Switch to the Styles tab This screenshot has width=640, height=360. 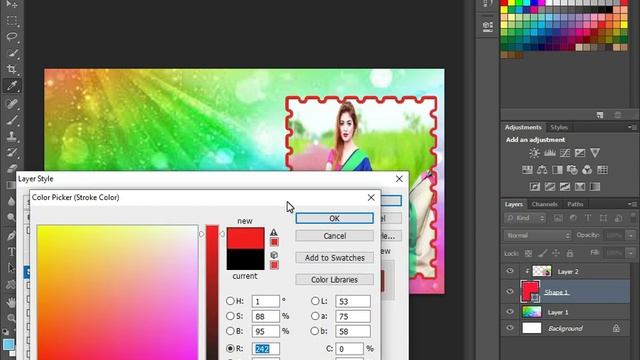pos(559,127)
